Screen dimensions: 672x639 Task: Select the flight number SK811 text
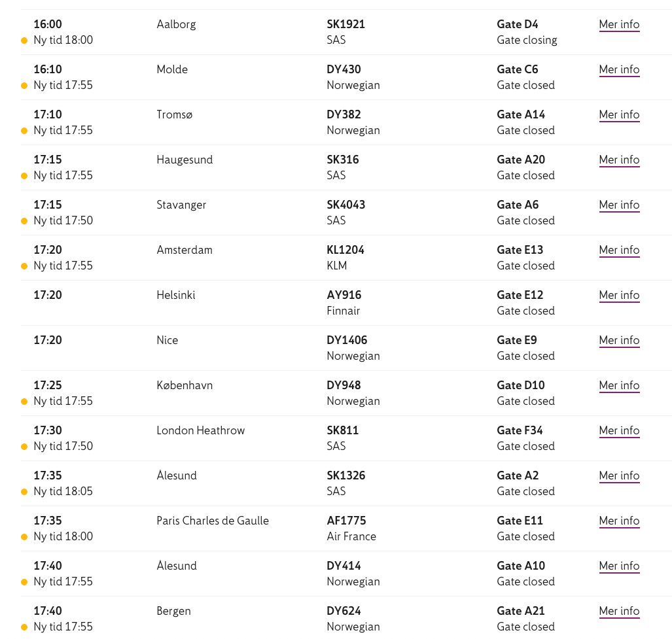coord(343,431)
